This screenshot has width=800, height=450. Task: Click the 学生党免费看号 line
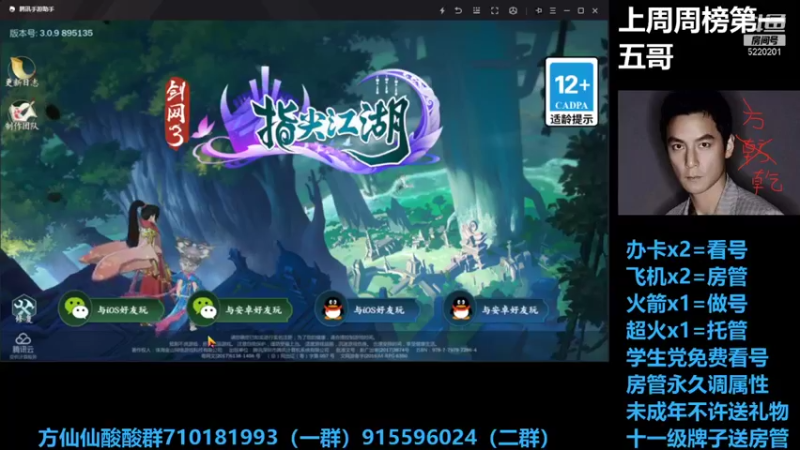(697, 357)
